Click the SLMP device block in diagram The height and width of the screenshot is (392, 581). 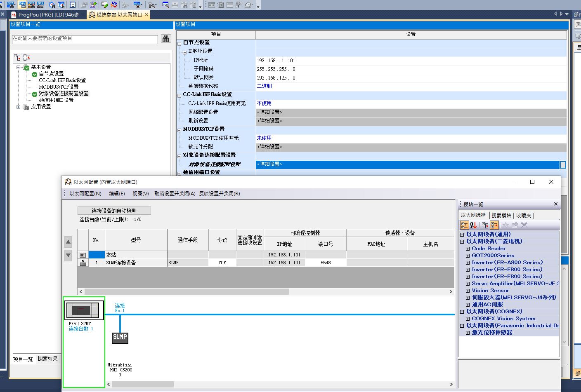(120, 337)
